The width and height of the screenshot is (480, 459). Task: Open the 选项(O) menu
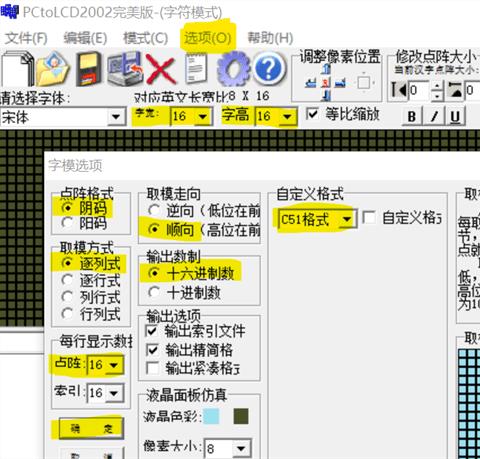pos(208,38)
